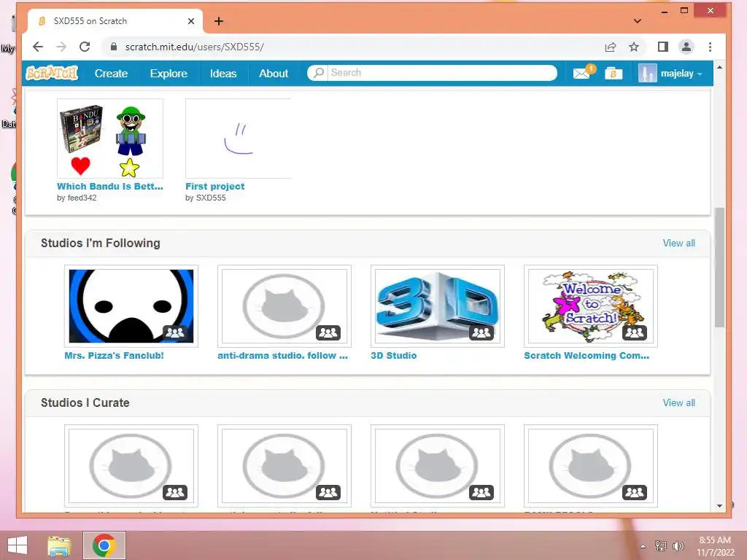Image resolution: width=747 pixels, height=560 pixels.
Task: Open third curated studio thumbnail
Action: 438,466
